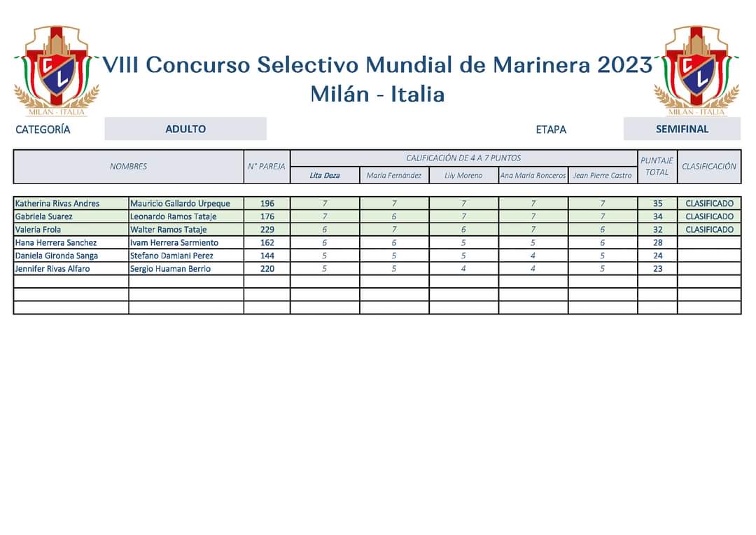756x535 pixels.
Task: Click the left Milan-Italia crest logo
Action: [x=57, y=71]
